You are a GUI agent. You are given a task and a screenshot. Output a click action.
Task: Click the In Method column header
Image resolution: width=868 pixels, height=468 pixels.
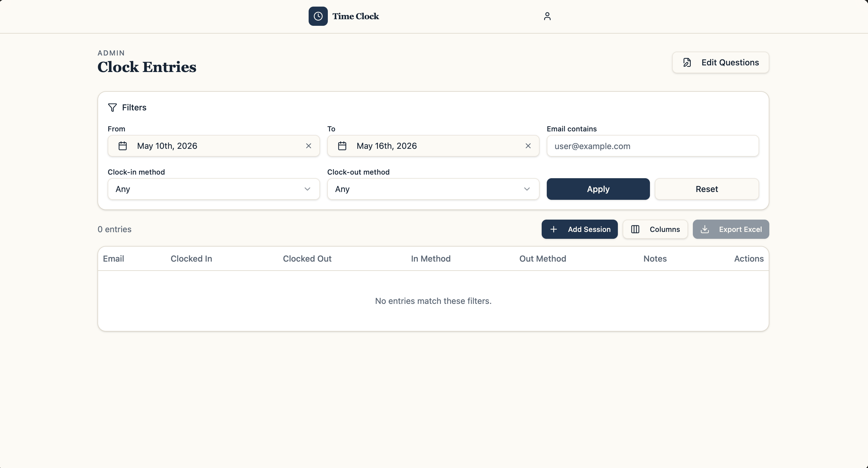431,258
